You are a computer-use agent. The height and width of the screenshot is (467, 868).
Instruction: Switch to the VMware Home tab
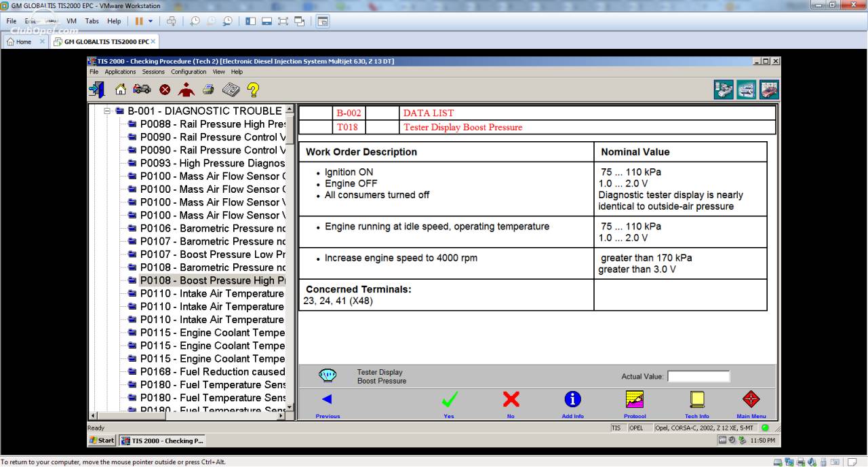[24, 41]
